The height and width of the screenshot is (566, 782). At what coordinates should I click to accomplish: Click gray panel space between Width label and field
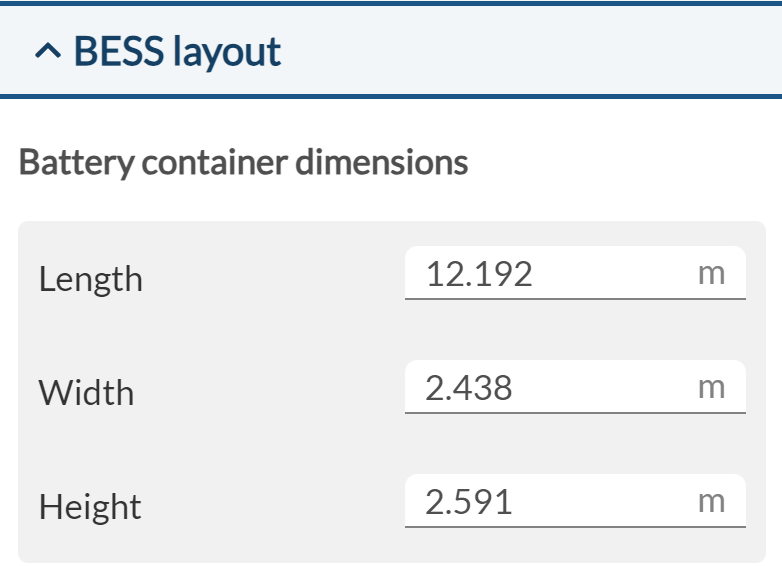tap(270, 392)
